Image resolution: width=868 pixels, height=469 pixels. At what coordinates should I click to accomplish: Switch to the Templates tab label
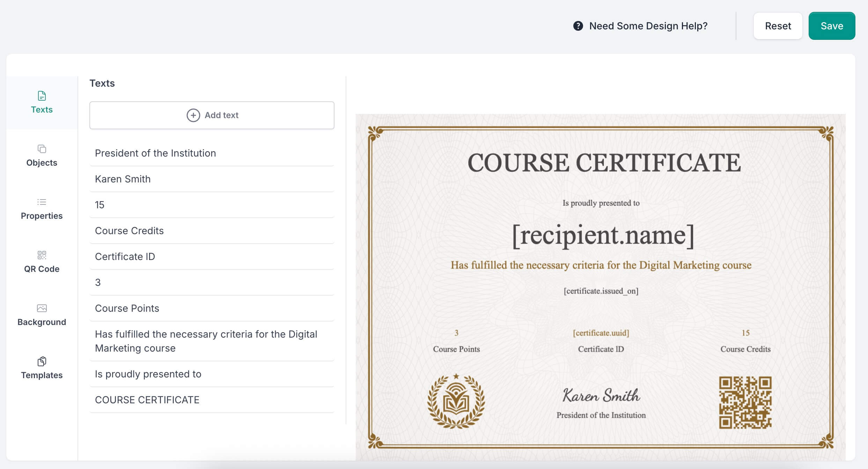[42, 375]
